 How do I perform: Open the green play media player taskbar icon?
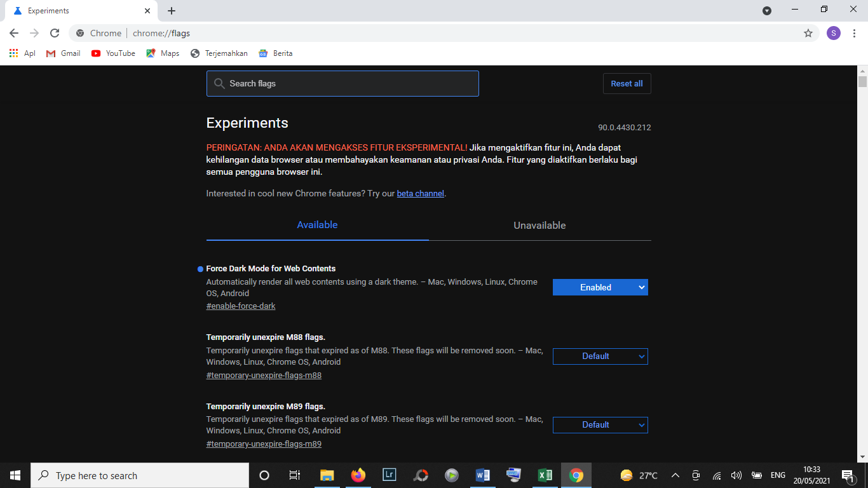[452, 475]
